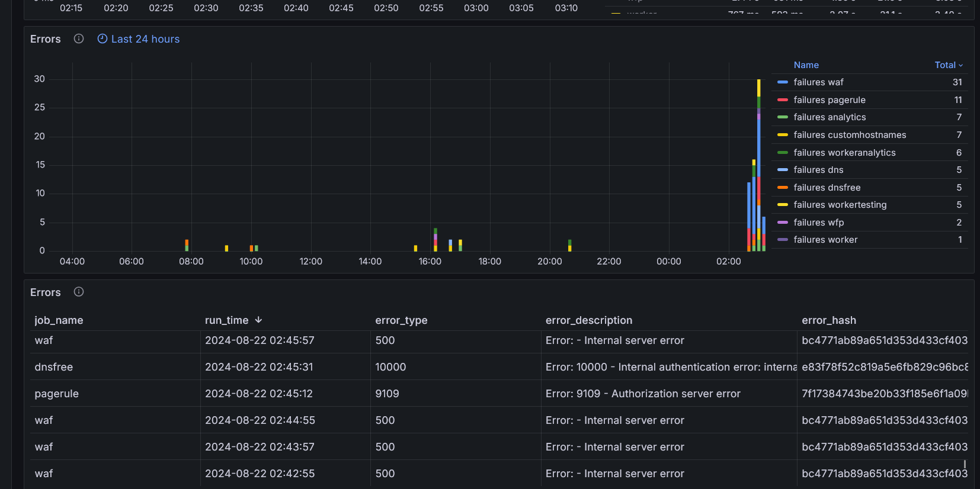Toggle the 'failures worker' legend entry

(825, 240)
